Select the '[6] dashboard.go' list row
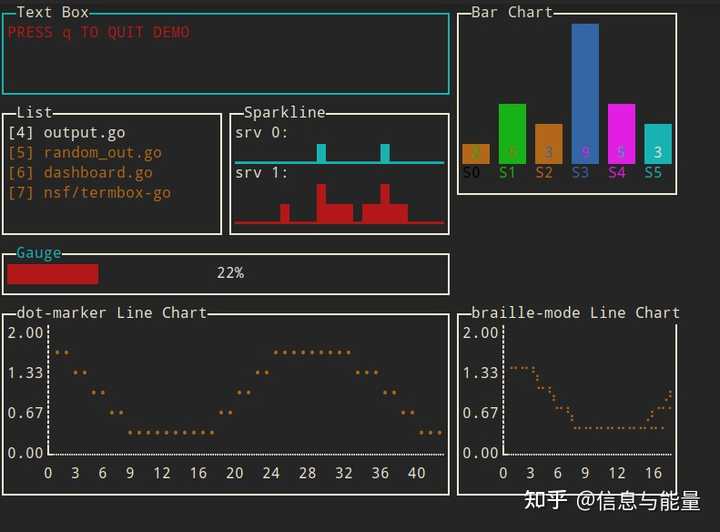 (80, 173)
